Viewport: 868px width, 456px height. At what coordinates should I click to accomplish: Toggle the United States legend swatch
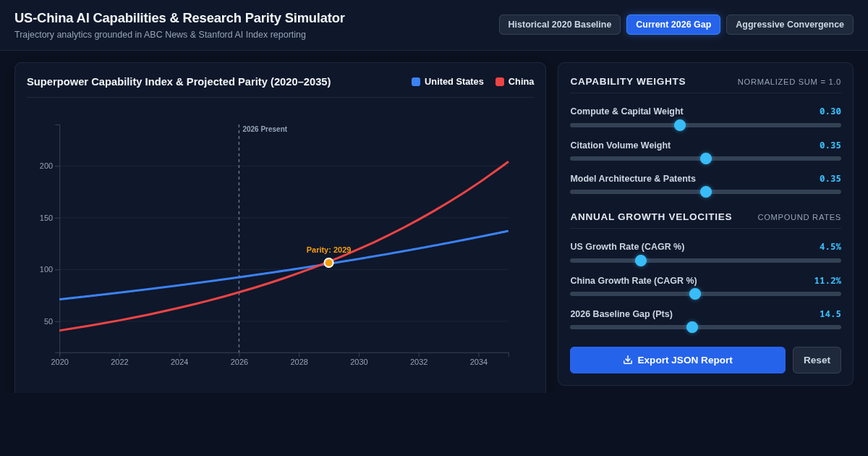[x=416, y=82]
